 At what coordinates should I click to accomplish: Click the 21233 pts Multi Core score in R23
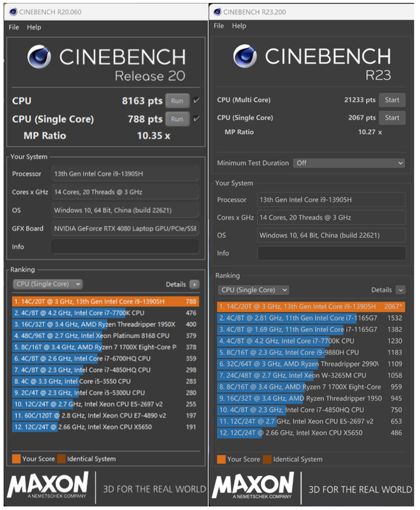360,100
